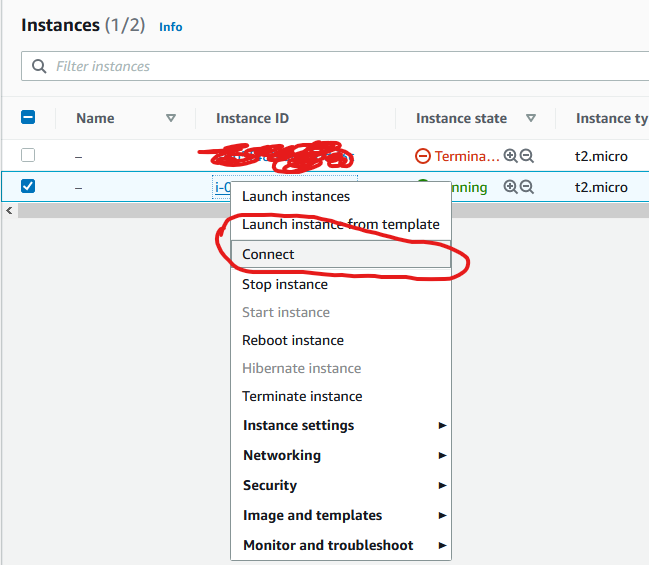This screenshot has width=649, height=565.
Task: Sort by Instance state triangle icon
Action: click(x=531, y=118)
